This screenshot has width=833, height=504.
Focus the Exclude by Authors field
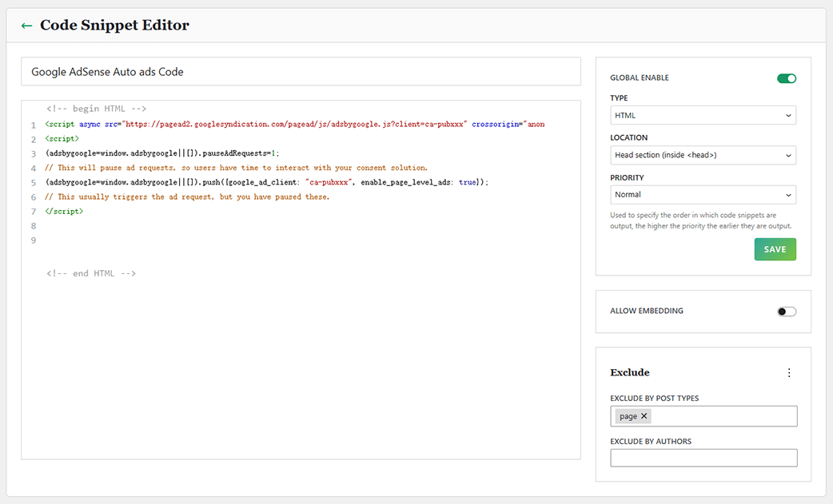[x=703, y=458]
